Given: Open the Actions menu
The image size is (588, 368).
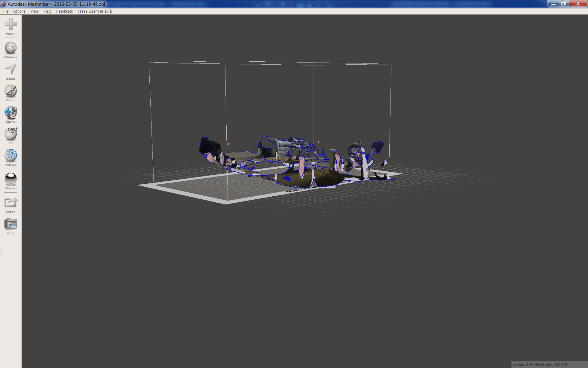Looking at the screenshot, I should (19, 11).
